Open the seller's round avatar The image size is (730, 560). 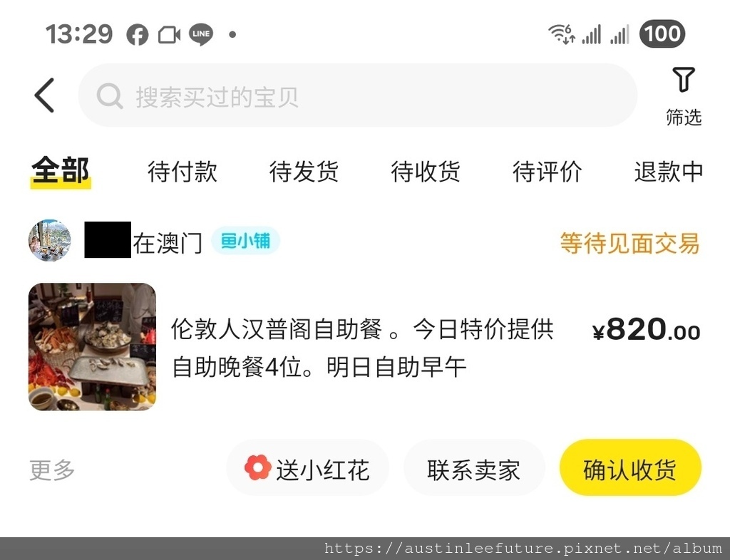tap(50, 241)
